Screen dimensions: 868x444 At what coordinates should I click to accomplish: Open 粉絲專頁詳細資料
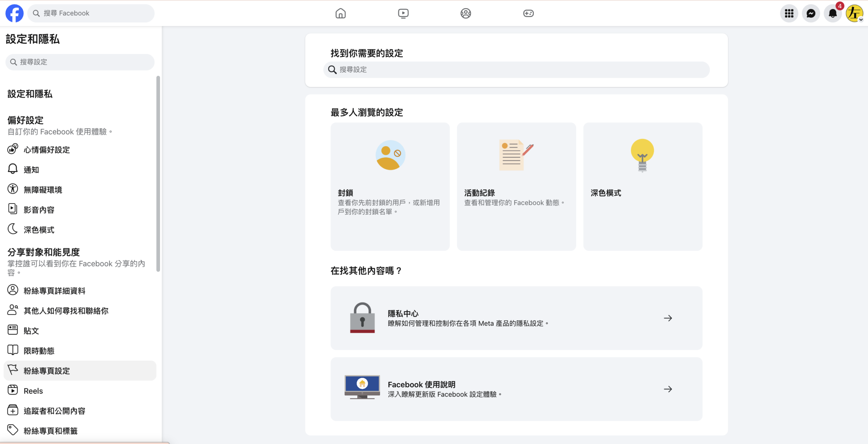tap(80, 291)
